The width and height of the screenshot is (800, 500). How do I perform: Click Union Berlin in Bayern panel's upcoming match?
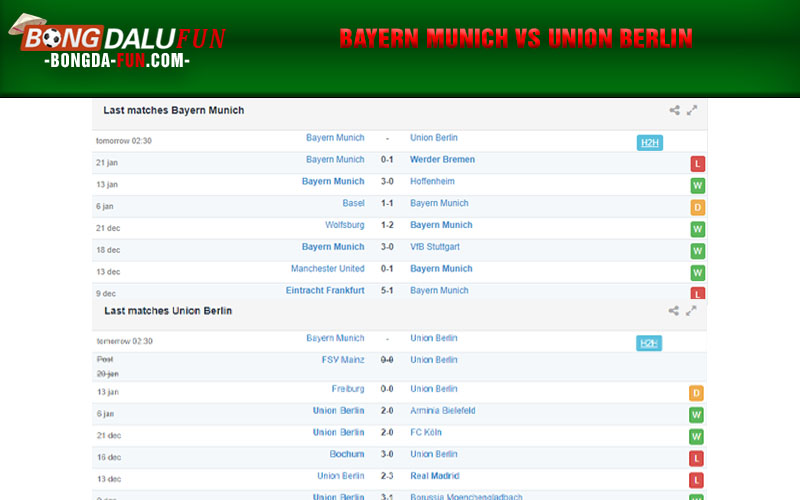[x=434, y=138]
